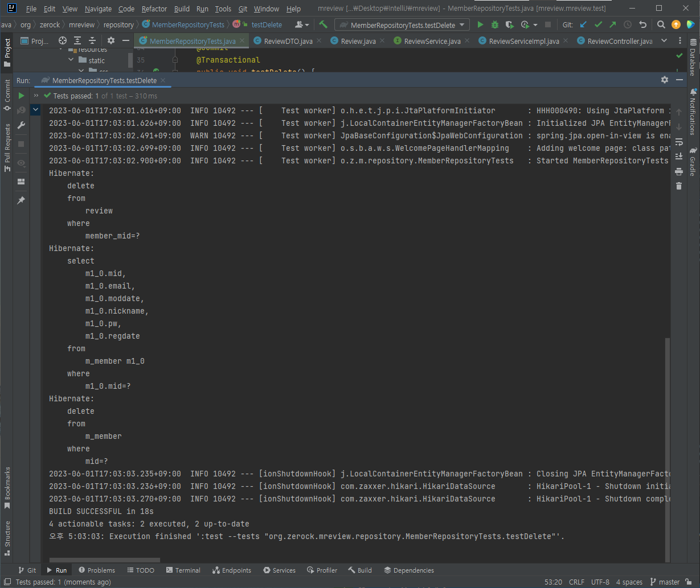Open Run panel wrench settings
The width and height of the screenshot is (700, 588).
[21, 125]
